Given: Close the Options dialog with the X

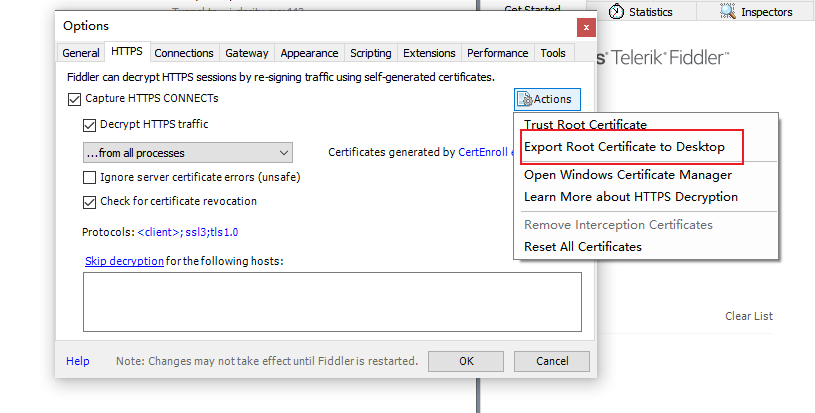Looking at the screenshot, I should 586,28.
